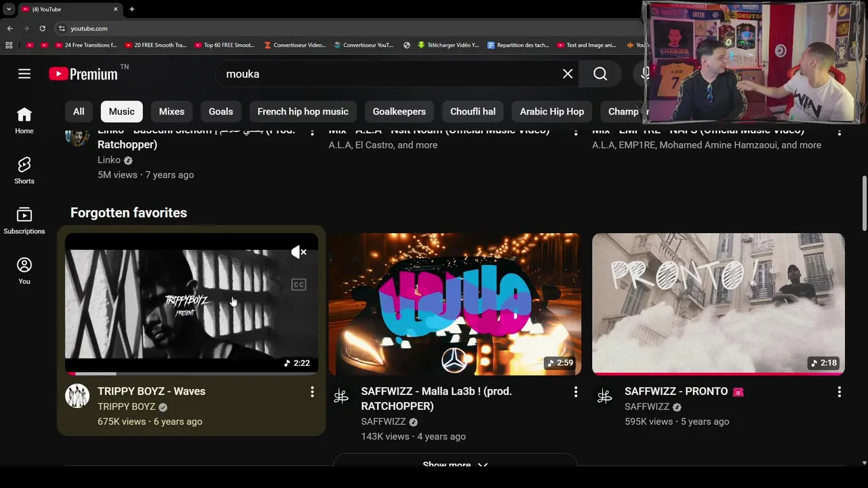Click TRIPPY BOYZ channel avatar

click(x=77, y=396)
